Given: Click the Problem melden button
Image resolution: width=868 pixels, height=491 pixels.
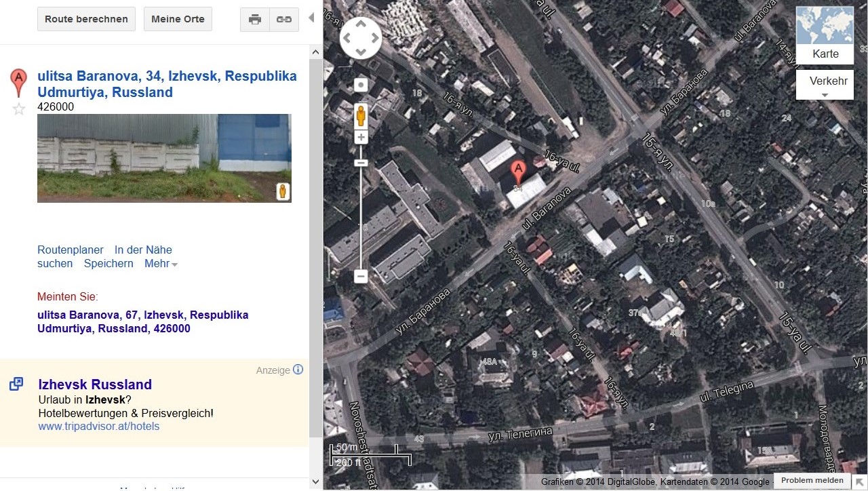Looking at the screenshot, I should click(812, 481).
